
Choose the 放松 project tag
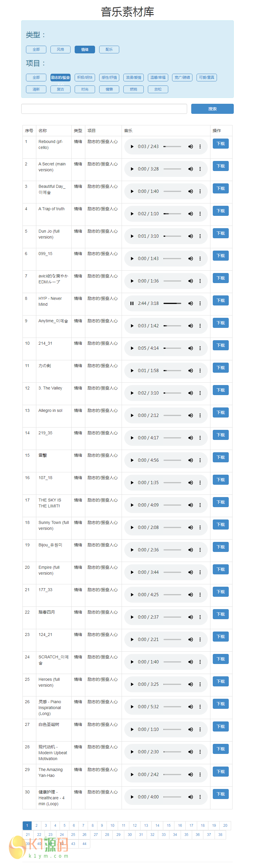pos(158,89)
